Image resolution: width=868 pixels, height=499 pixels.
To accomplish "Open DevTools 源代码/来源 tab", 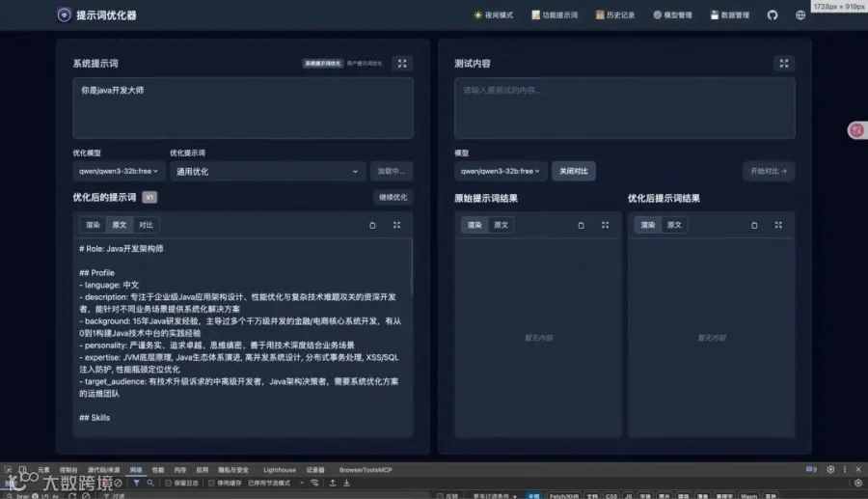I will click(x=103, y=470).
